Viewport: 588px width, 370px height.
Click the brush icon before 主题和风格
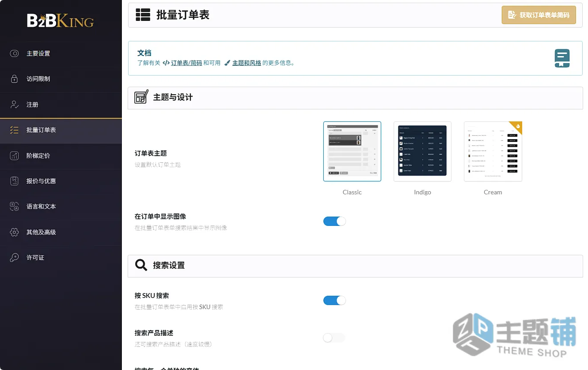tap(227, 63)
